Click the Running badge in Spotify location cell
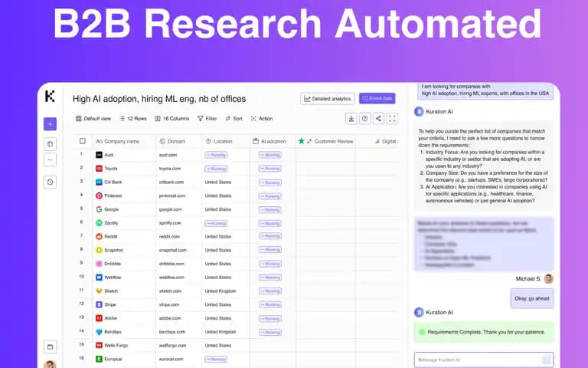The height and width of the screenshot is (368, 588). tap(216, 223)
